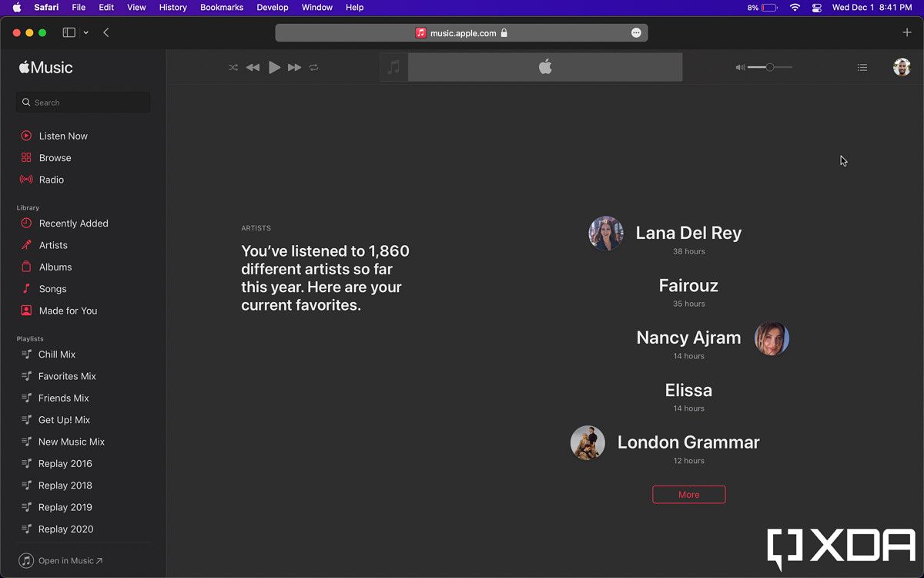Mute using the volume speaker icon
The width and height of the screenshot is (924, 578).
[x=740, y=68]
